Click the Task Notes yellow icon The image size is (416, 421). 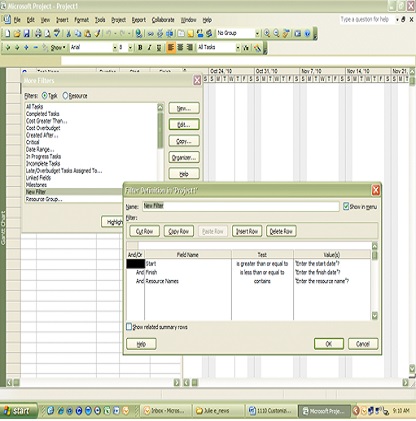[191, 33]
